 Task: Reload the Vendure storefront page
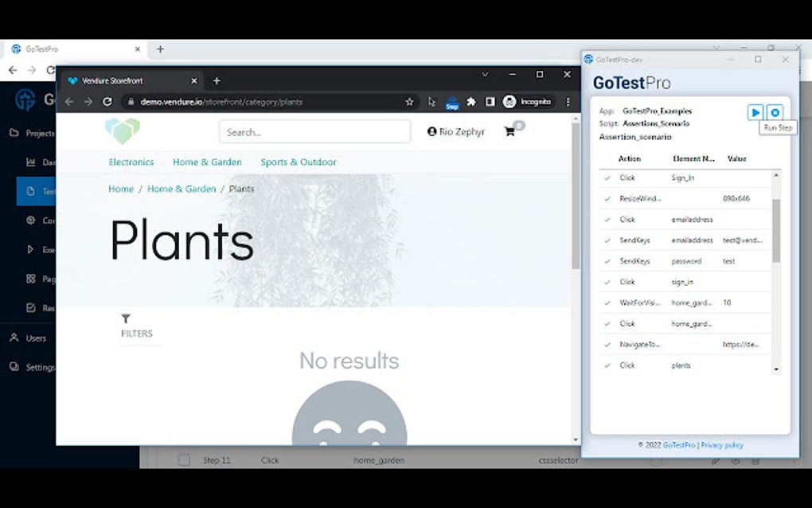[107, 102]
